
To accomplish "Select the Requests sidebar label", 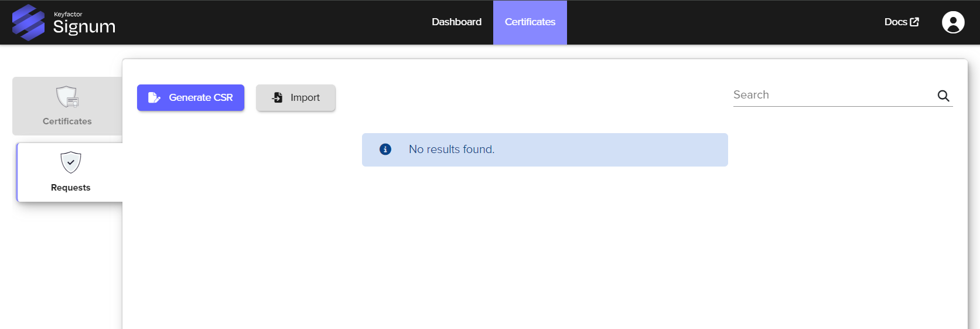I will click(x=70, y=188).
